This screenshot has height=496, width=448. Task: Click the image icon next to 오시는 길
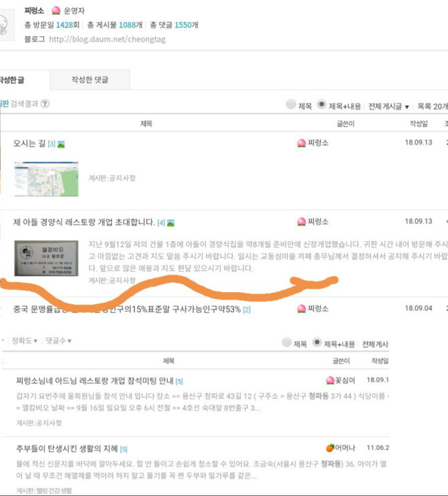point(61,144)
